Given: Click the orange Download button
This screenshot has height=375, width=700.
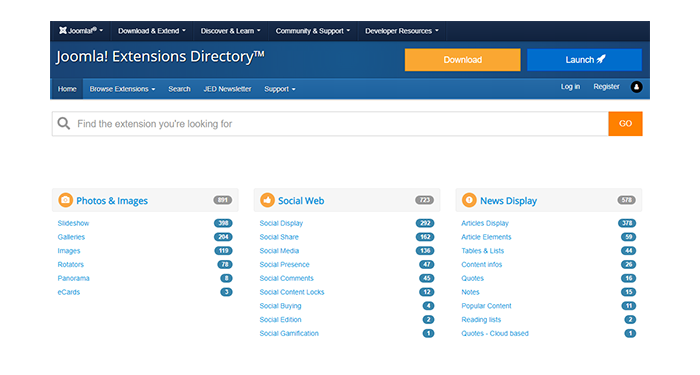Looking at the screenshot, I should pyautogui.click(x=462, y=60).
